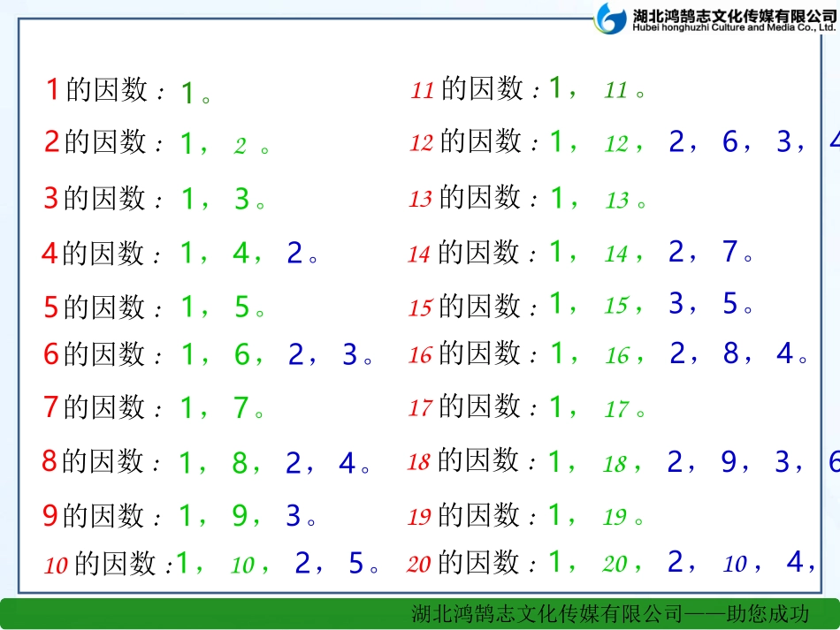
Task: Click the green italic factor 13 in row 13
Action: 617,201
